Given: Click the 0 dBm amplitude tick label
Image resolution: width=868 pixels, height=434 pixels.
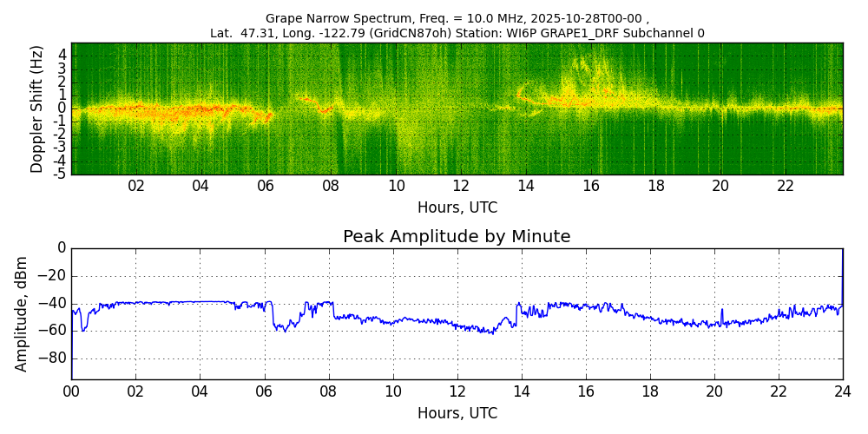Looking at the screenshot, I should [62, 248].
